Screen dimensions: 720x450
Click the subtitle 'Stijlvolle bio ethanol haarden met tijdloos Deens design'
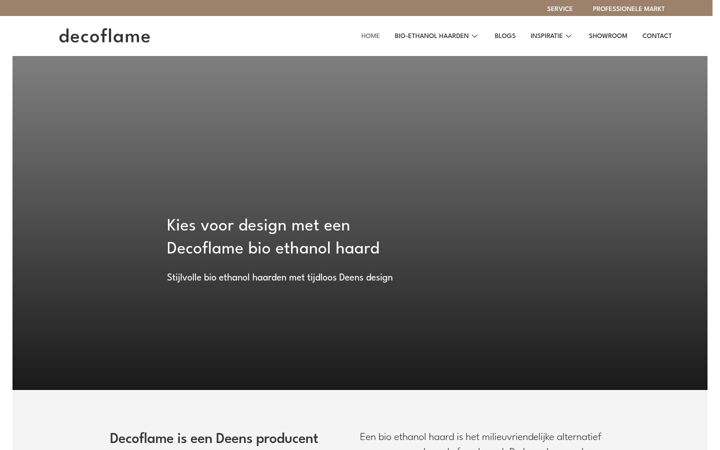tap(280, 277)
